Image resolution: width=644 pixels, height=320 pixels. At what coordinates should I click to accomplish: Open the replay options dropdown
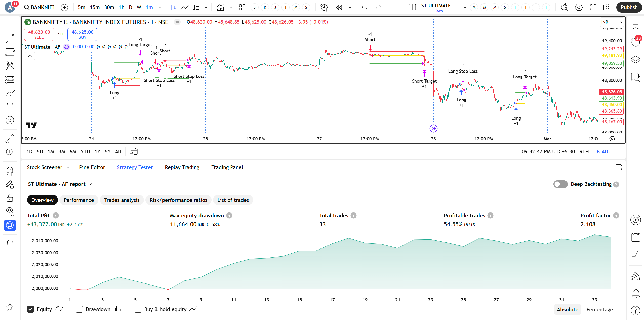[350, 7]
